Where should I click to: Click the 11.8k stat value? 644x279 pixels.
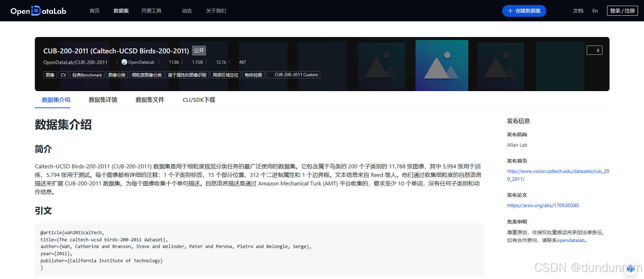pos(174,62)
